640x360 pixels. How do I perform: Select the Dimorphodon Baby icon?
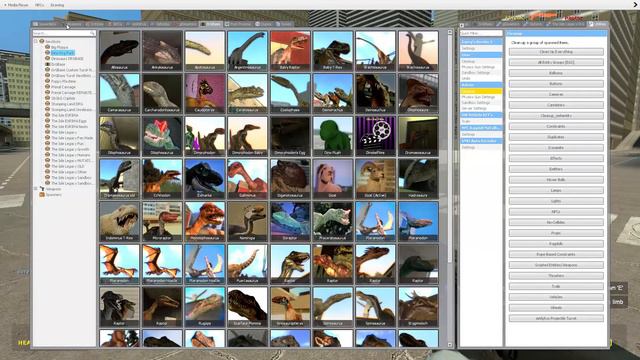(x=247, y=136)
